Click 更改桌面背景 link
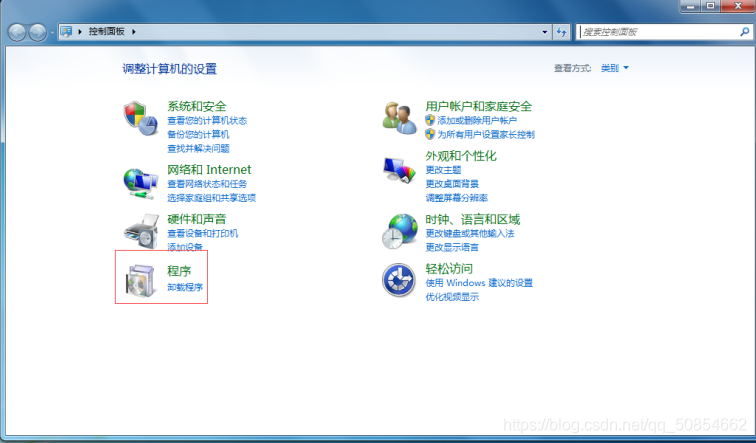Screen dimensions: 756x443 coord(452,184)
